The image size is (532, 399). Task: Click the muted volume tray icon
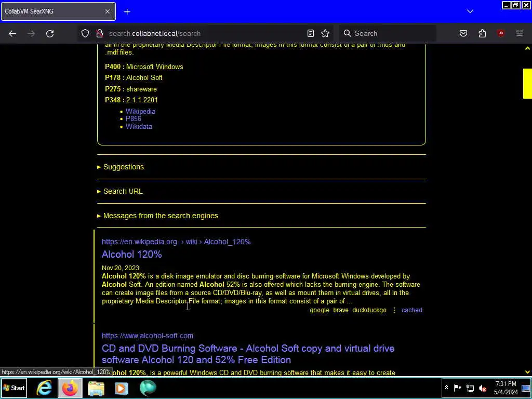[x=483, y=388]
